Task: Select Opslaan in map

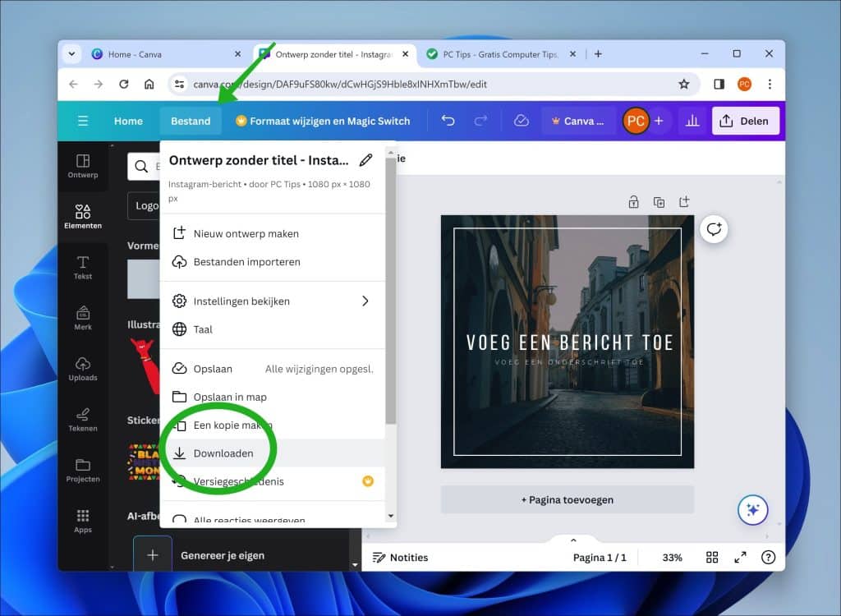Action: click(x=273, y=397)
